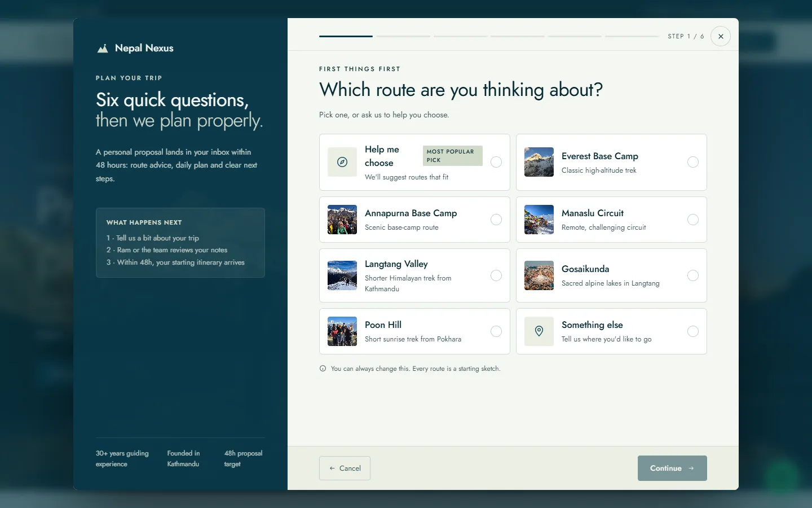Image resolution: width=812 pixels, height=508 pixels.
Task: Click 'Pick one, or ask us to help you choose.'
Action: pos(384,115)
